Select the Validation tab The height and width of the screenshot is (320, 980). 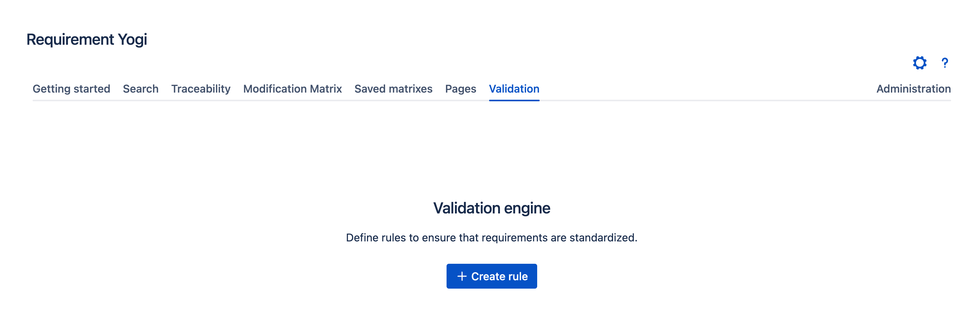coord(514,89)
